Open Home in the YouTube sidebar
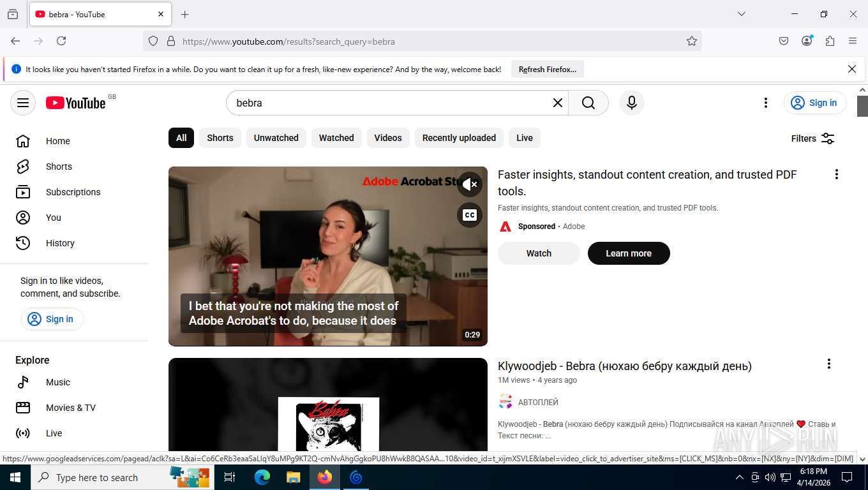The height and width of the screenshot is (490, 868). pos(74,141)
